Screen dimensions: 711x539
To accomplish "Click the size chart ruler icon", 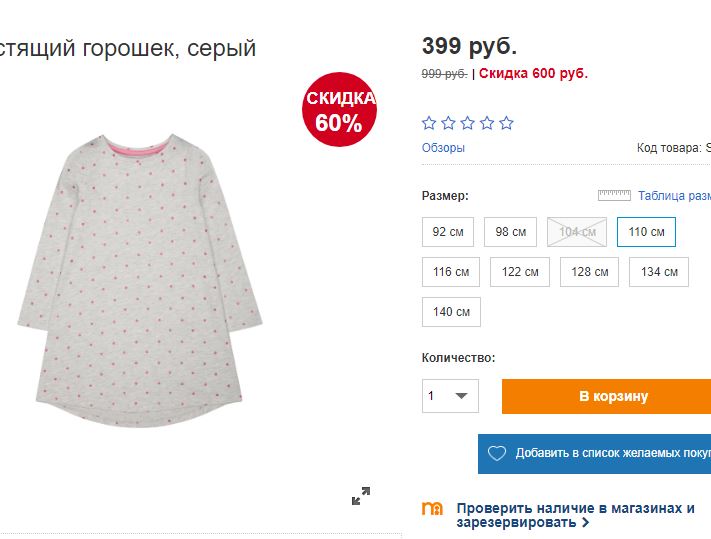I will (x=614, y=196).
